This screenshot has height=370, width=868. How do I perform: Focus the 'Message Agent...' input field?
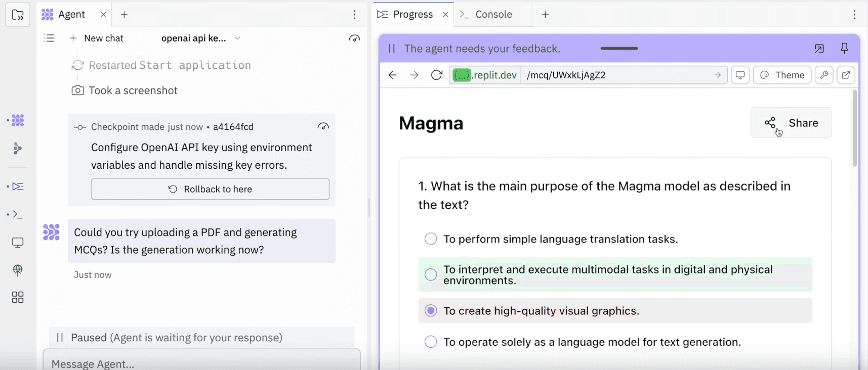point(201,363)
